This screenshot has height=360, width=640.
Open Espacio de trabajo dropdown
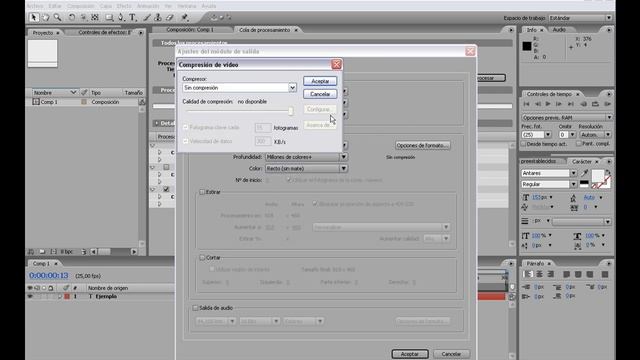point(580,18)
